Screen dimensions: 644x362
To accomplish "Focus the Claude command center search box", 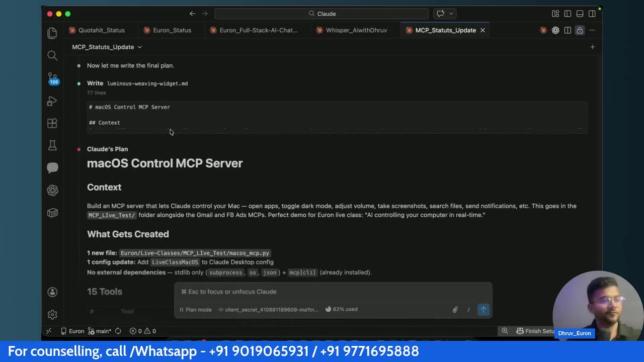I will [x=321, y=14].
